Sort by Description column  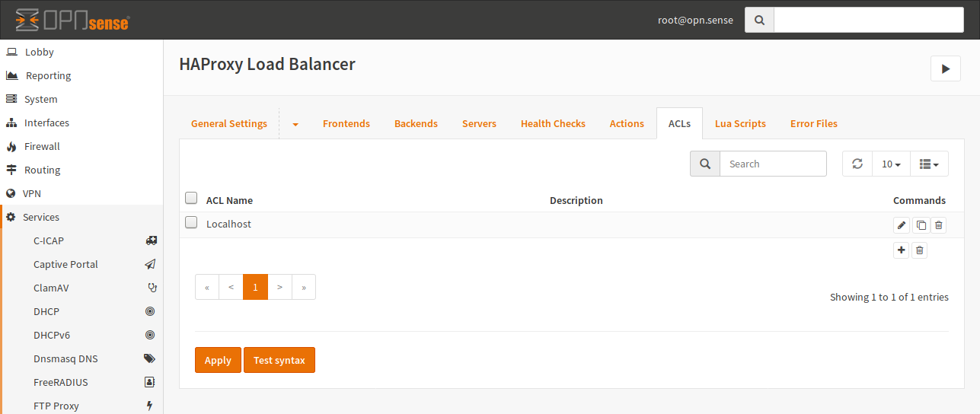pos(576,200)
